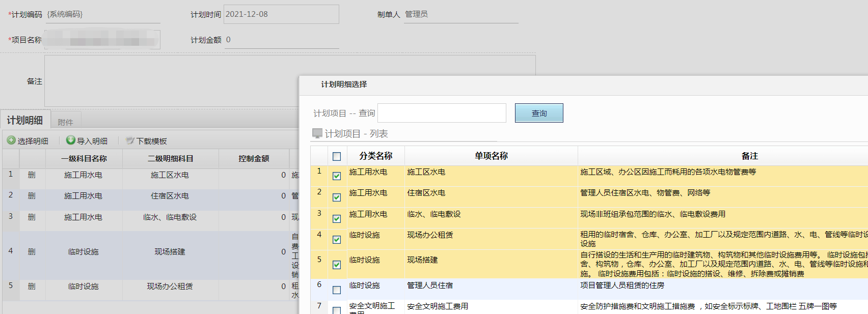Click the 导入明细 import icon

point(71,140)
